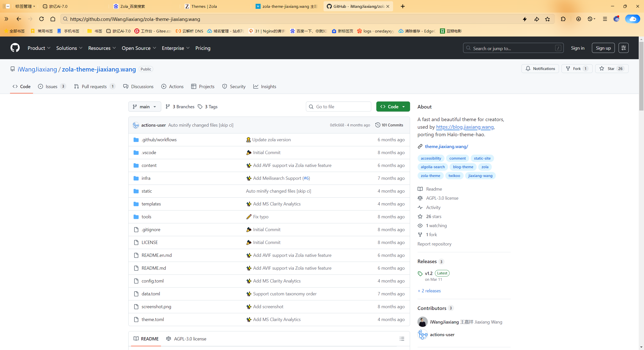644x350 pixels.
Task: Expand the sidebar double-chevron icon
Action: (7, 19)
